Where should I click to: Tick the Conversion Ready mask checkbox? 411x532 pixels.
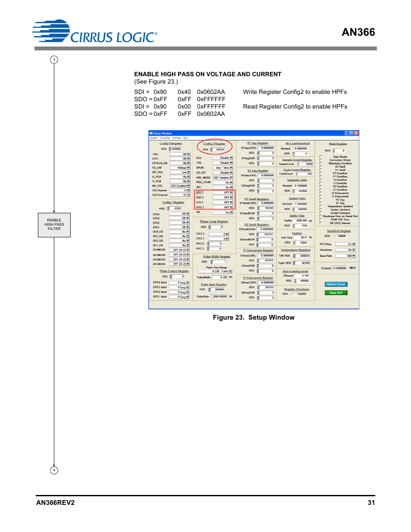click(x=321, y=160)
